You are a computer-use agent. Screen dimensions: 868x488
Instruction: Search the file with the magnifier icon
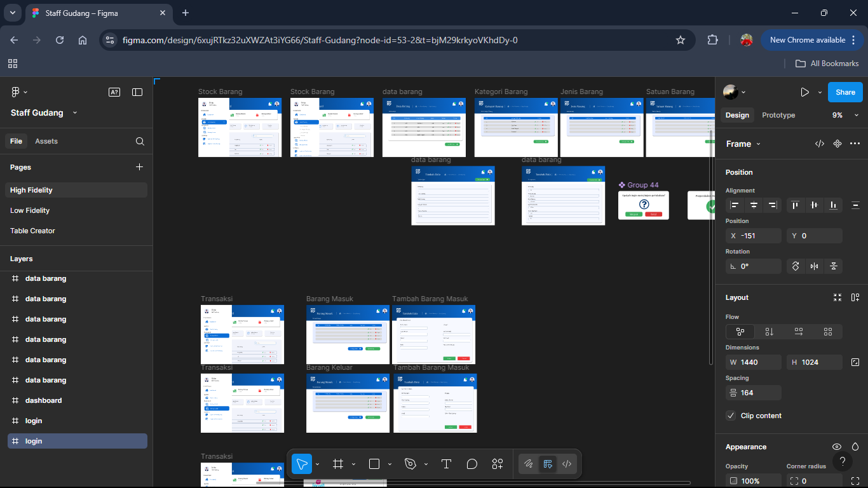tap(140, 141)
